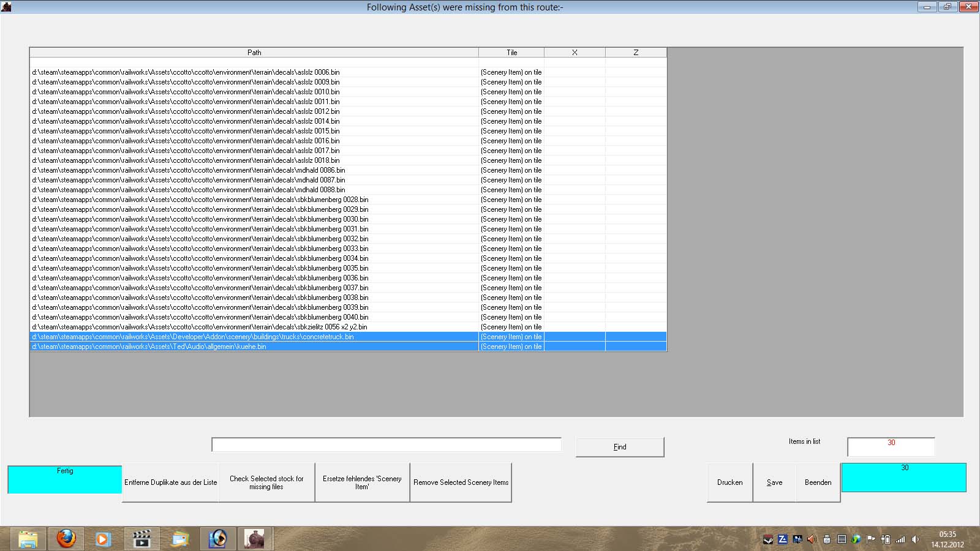Select the sbkblumenberg 0030.bin row

pos(348,219)
